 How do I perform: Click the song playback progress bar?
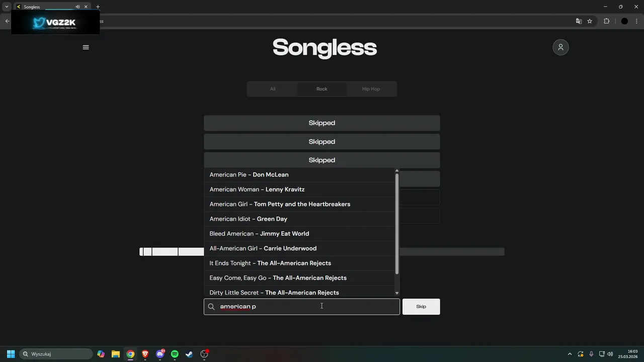(322, 251)
